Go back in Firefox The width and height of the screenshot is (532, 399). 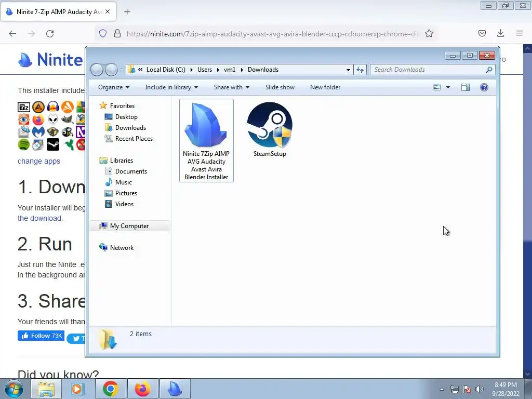point(12,34)
